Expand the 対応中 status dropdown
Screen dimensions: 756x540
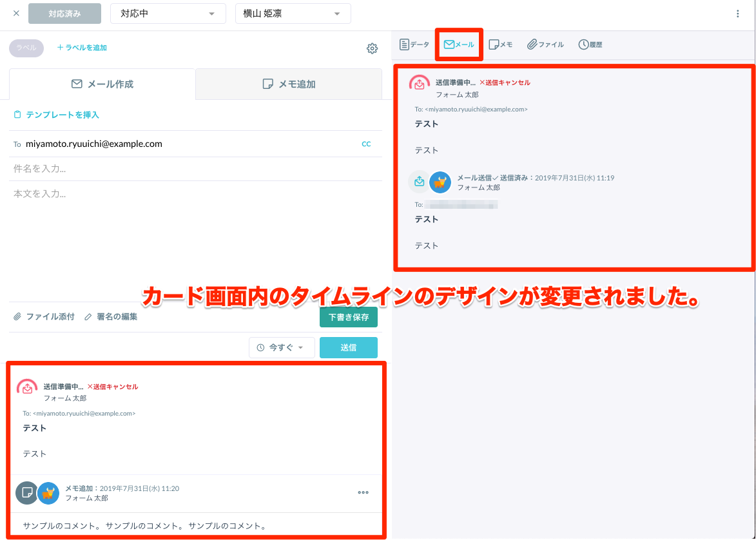point(168,14)
